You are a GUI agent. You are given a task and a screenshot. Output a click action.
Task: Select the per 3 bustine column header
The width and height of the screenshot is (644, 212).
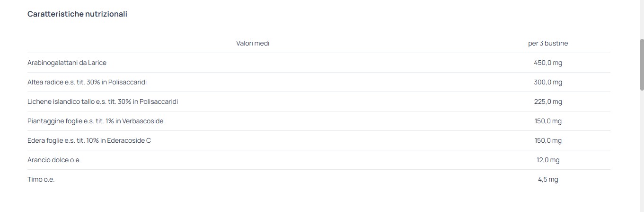point(548,43)
